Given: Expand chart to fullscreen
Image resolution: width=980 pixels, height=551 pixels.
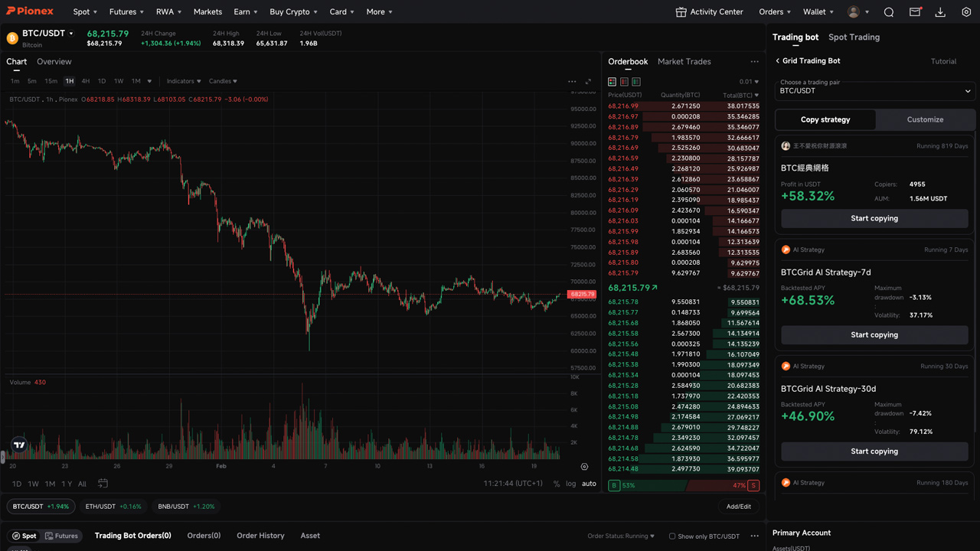Looking at the screenshot, I should pyautogui.click(x=588, y=81).
